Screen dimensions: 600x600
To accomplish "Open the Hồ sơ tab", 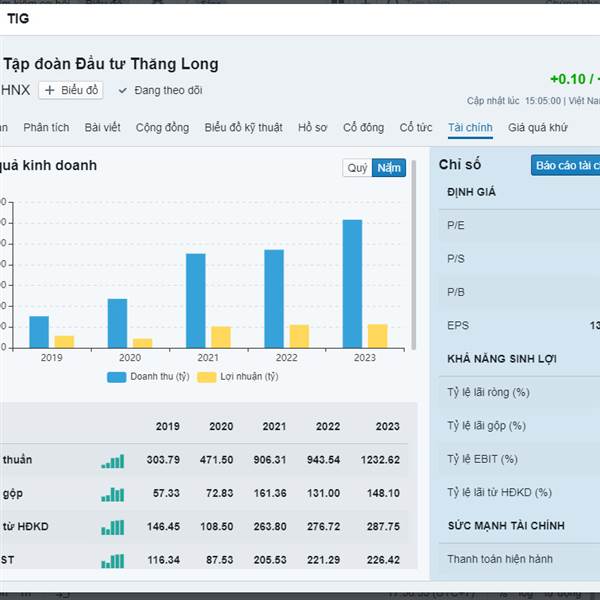I will click(313, 127).
